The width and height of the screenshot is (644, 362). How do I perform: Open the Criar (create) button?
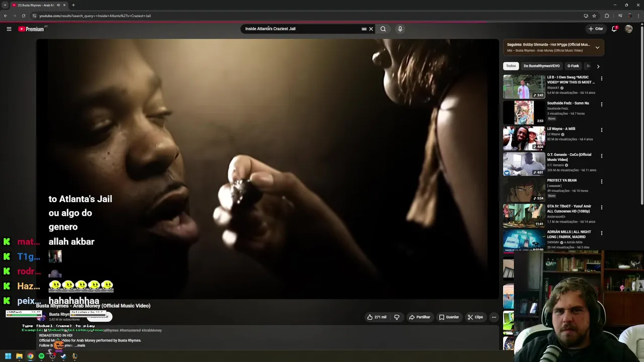point(596,29)
